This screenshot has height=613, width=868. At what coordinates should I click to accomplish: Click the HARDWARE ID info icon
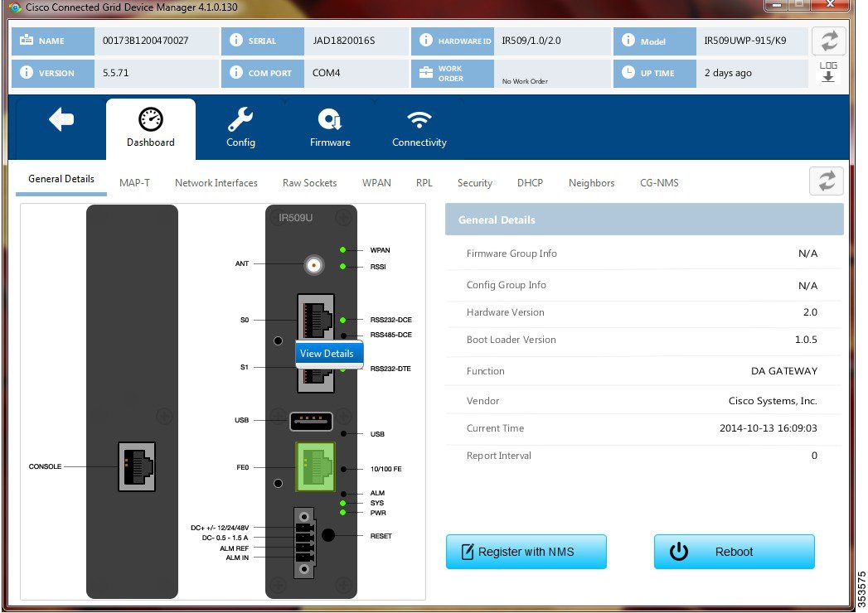click(425, 41)
